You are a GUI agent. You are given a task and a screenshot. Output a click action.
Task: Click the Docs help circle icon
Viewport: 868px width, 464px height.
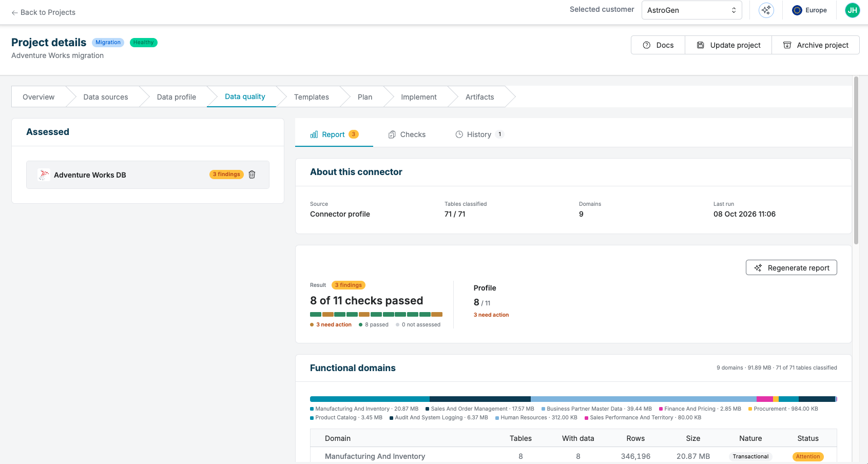[647, 45]
